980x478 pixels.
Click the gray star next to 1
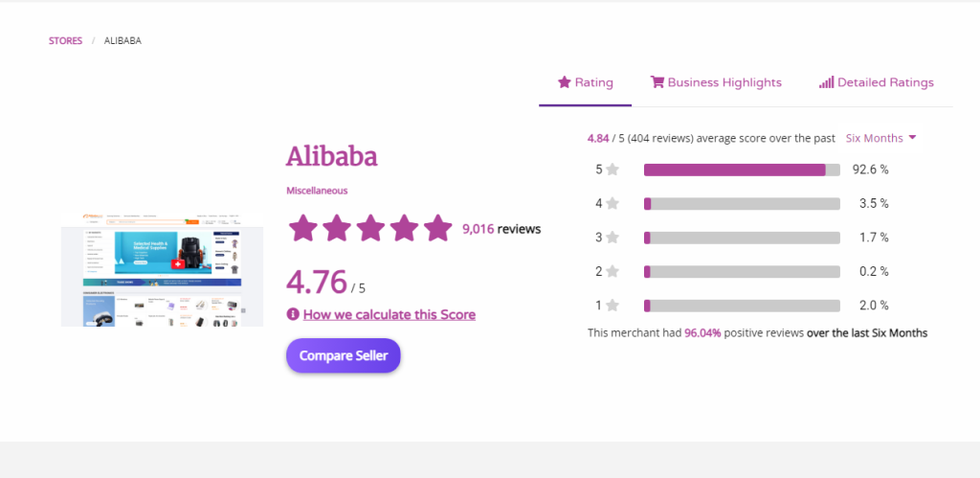(x=612, y=306)
